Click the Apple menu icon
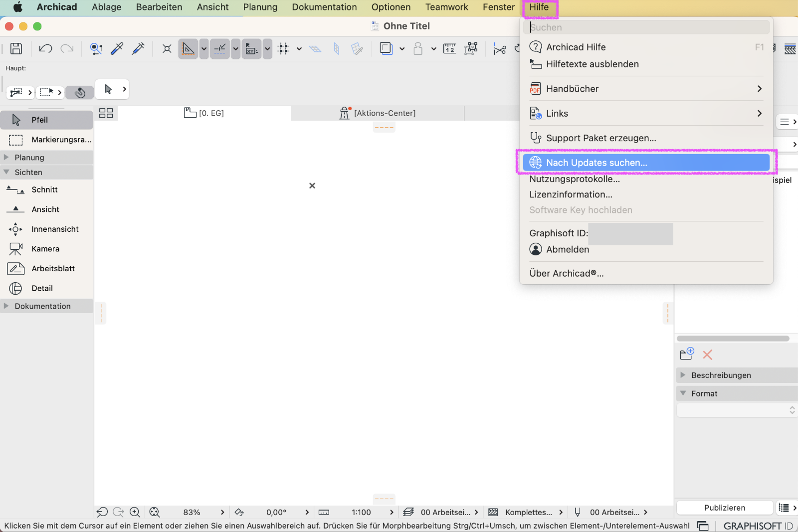Screen dimensions: 798x532 coord(18,7)
